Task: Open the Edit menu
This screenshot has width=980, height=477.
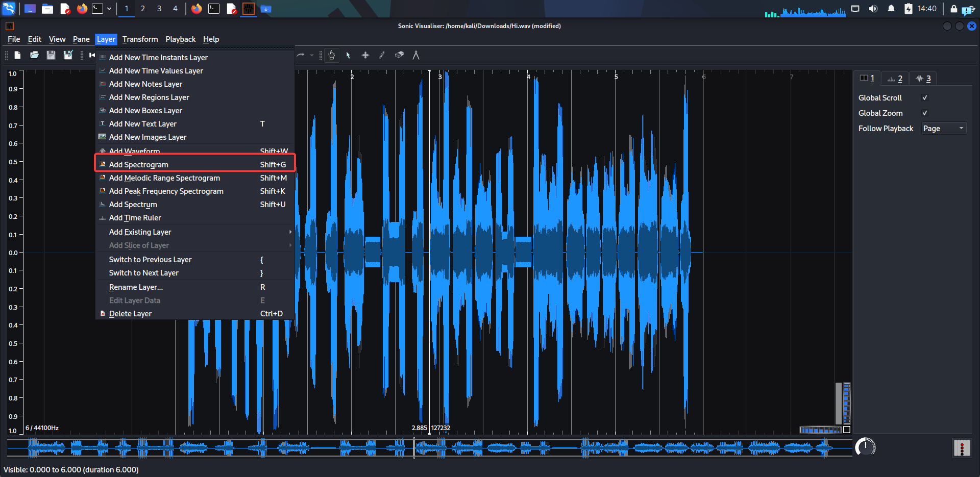Action: click(35, 39)
